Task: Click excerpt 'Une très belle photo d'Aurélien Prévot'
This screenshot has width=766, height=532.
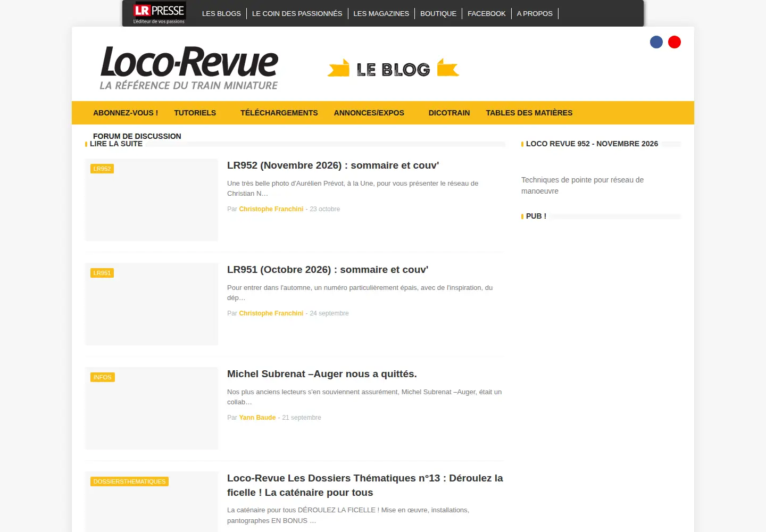Action: point(353,188)
